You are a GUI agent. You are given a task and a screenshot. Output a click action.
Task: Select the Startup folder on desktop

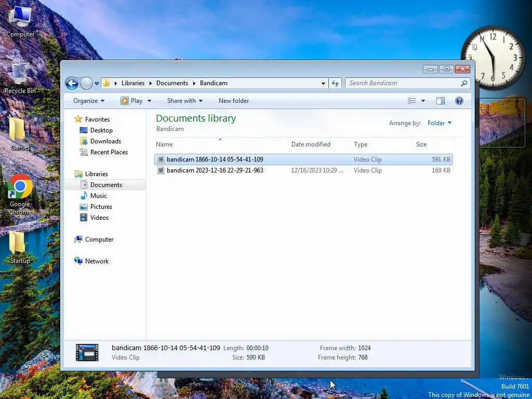[x=20, y=248]
